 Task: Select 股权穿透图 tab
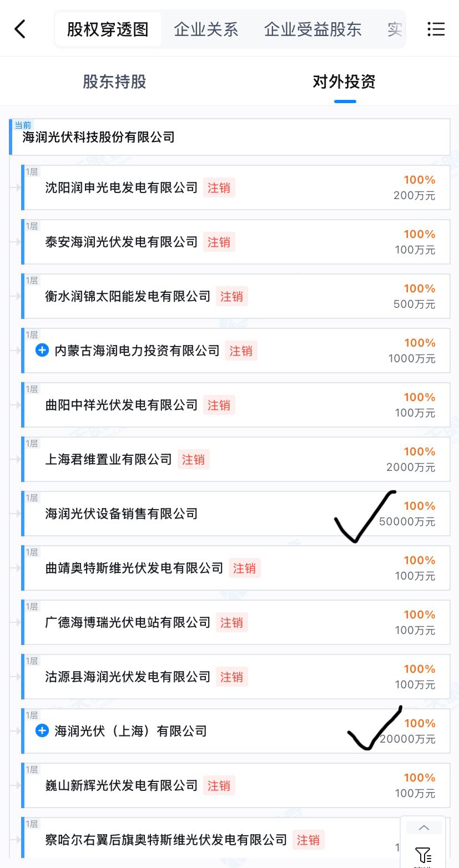tap(108, 29)
